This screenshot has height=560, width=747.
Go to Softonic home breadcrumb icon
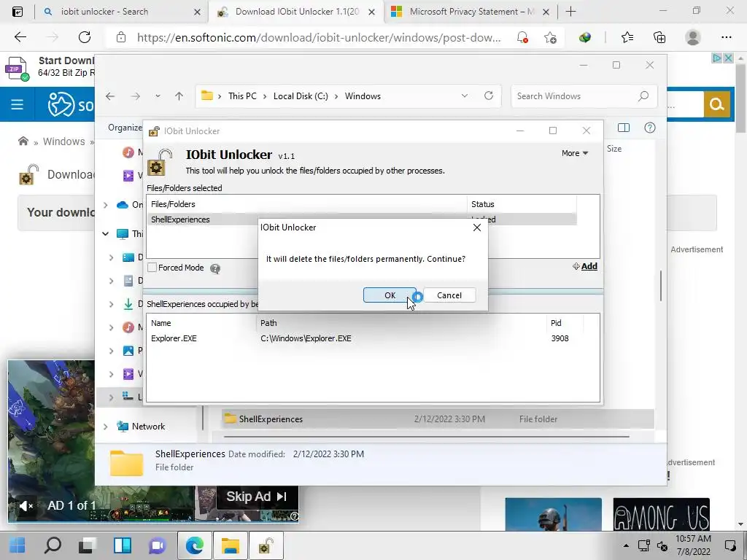[23, 141]
